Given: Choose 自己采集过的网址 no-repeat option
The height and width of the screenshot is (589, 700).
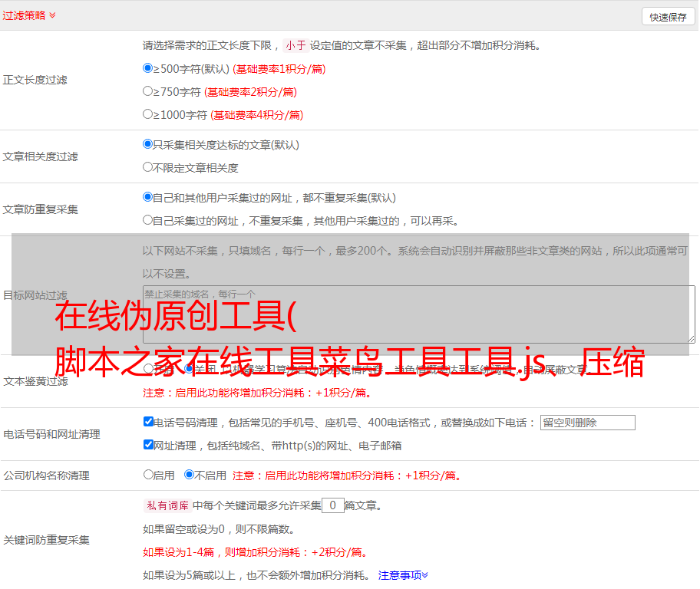Looking at the screenshot, I should click(148, 220).
